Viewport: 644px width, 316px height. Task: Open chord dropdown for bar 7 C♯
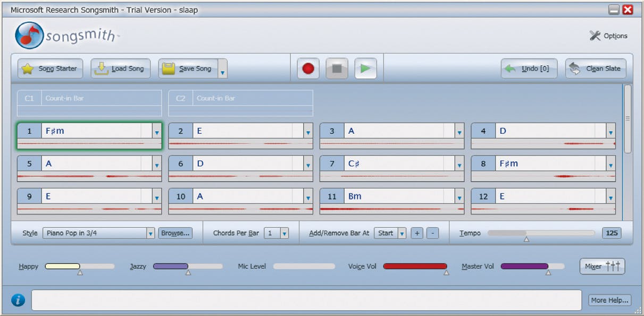(x=459, y=164)
